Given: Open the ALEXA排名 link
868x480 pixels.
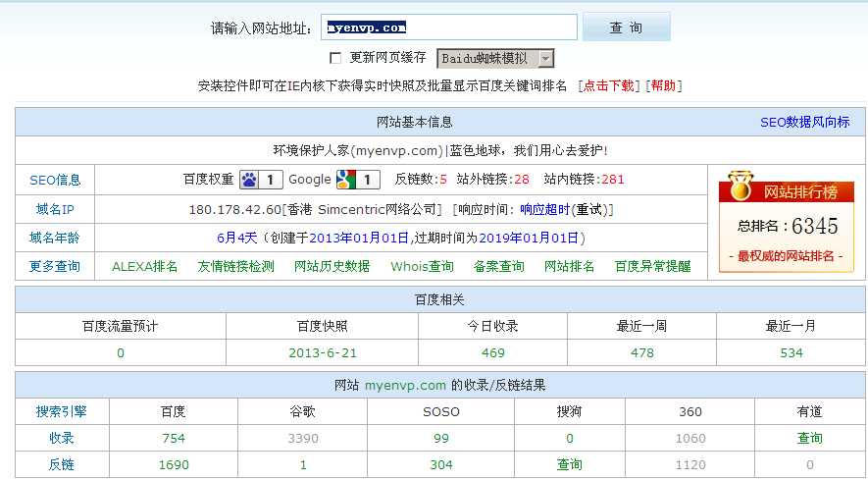Looking at the screenshot, I should coord(144,266).
